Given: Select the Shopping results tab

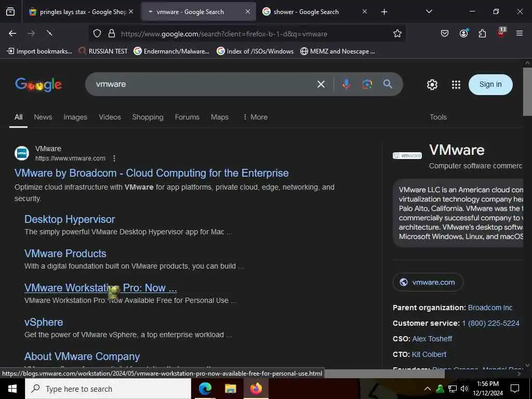Looking at the screenshot, I should point(148,117).
